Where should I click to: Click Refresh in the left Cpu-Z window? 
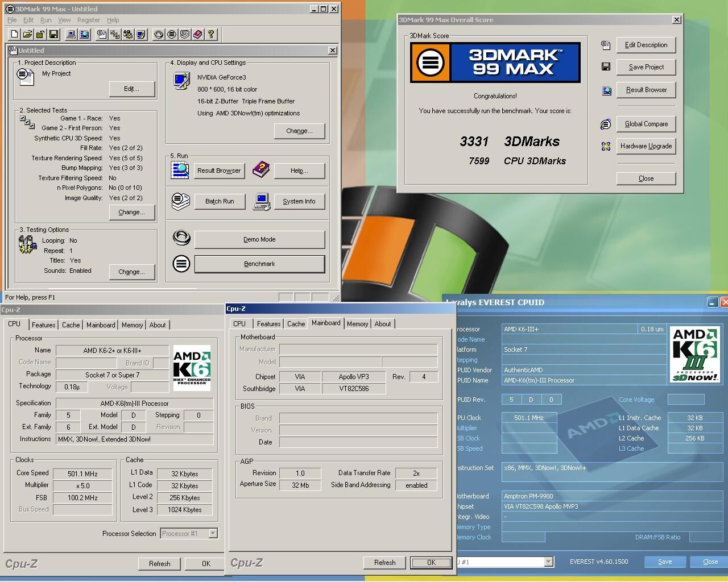point(160,564)
